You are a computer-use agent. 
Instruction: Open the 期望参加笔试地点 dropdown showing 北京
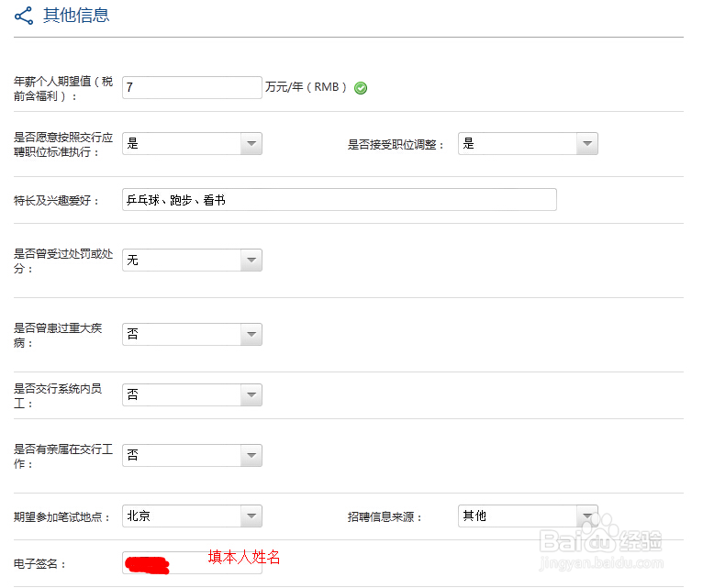pyautogui.click(x=192, y=516)
